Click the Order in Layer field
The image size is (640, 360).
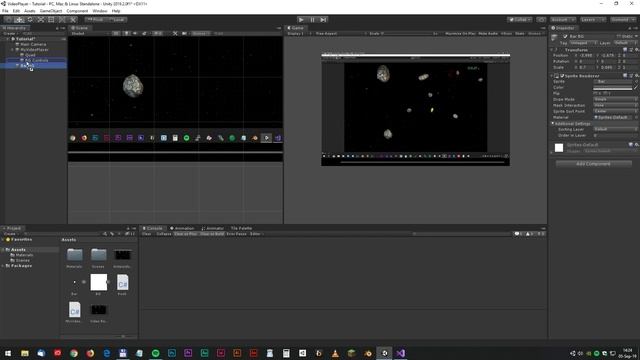pyautogui.click(x=615, y=135)
